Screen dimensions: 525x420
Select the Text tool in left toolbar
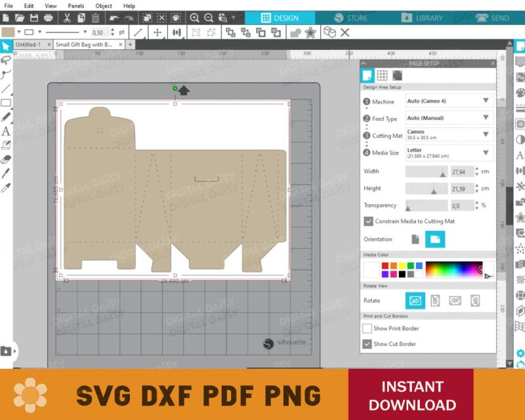7,131
